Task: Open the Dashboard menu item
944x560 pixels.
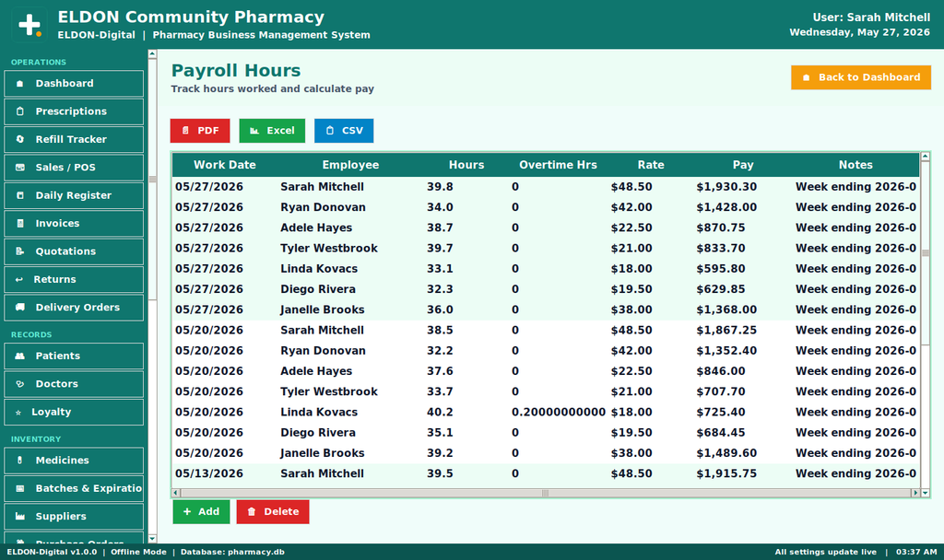Action: point(74,84)
